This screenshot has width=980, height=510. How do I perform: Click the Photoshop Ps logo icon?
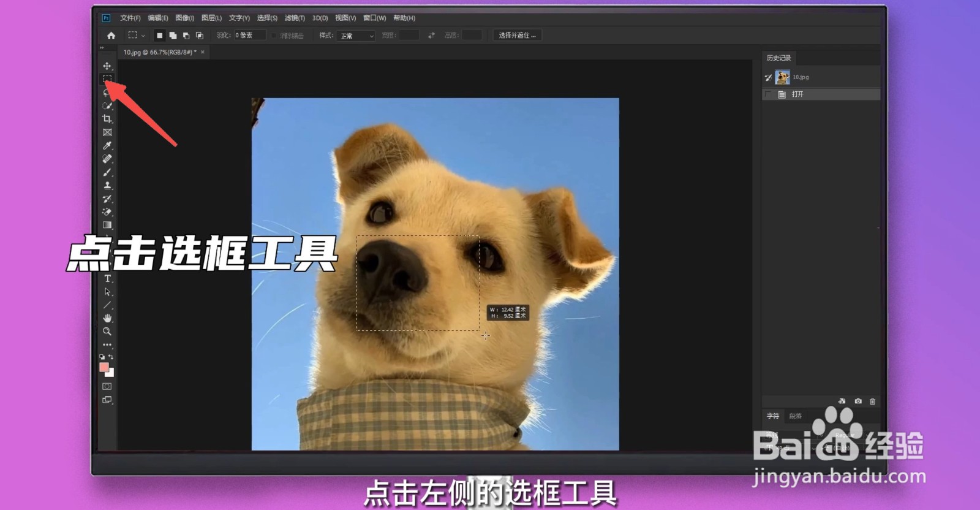[106, 18]
